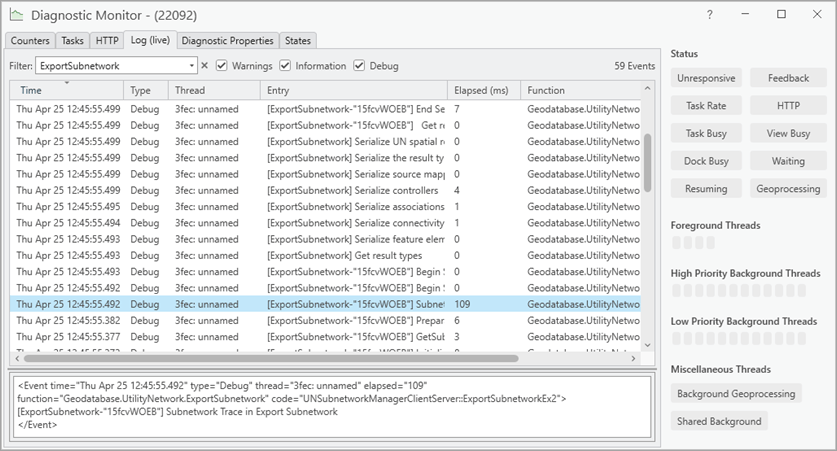Screen dimensions: 837x451
Task: Click the vertical scrollbar down arrow
Action: (x=648, y=345)
